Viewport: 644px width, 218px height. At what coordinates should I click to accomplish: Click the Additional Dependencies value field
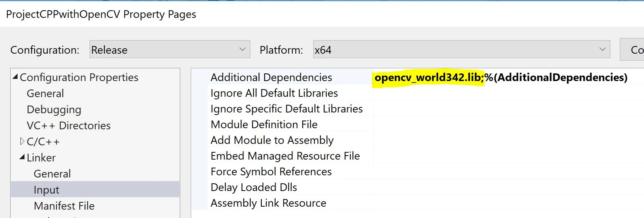[x=508, y=77]
